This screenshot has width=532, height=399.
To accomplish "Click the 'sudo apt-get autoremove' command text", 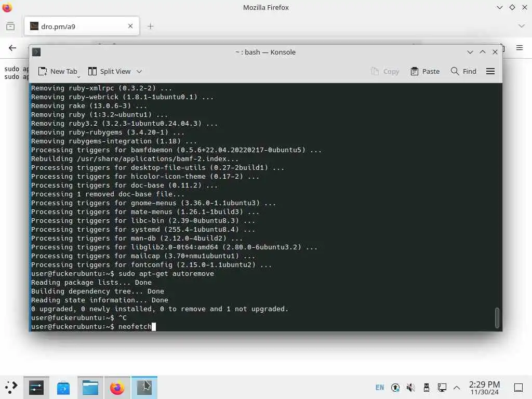I will pos(166,273).
